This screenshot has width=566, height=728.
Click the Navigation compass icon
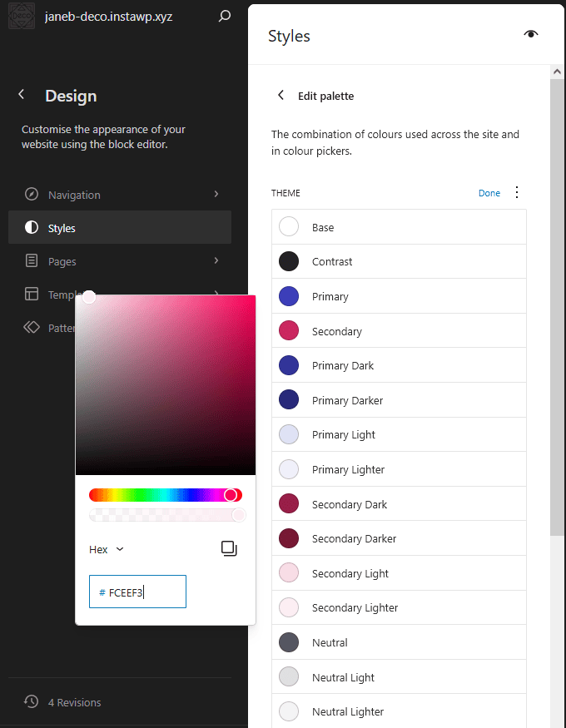[x=32, y=195]
